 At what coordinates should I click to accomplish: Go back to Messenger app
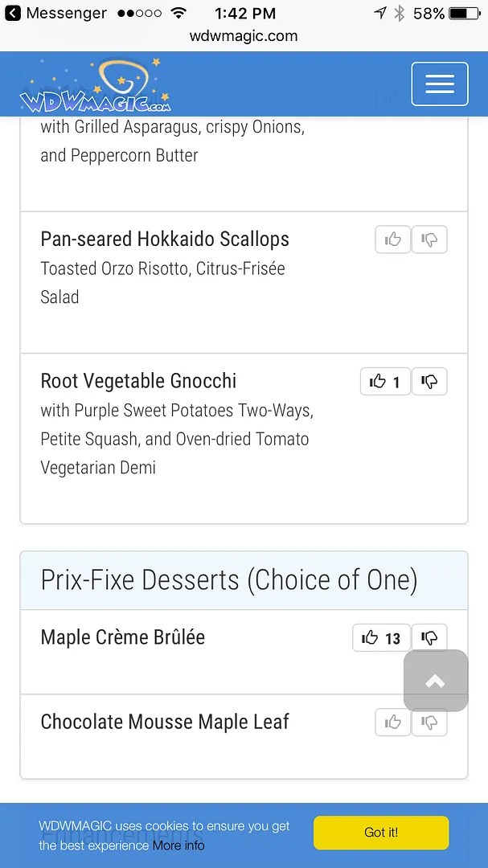(55, 14)
